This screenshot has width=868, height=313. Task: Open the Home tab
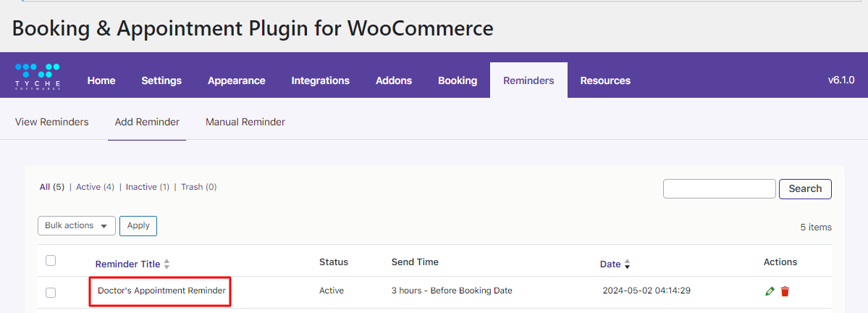(101, 80)
